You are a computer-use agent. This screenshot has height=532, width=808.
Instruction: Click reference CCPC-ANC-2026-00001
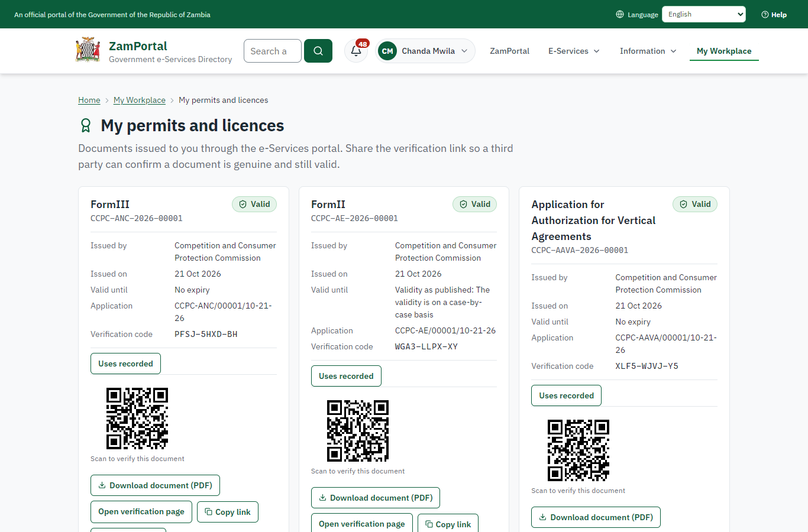pyautogui.click(x=137, y=218)
